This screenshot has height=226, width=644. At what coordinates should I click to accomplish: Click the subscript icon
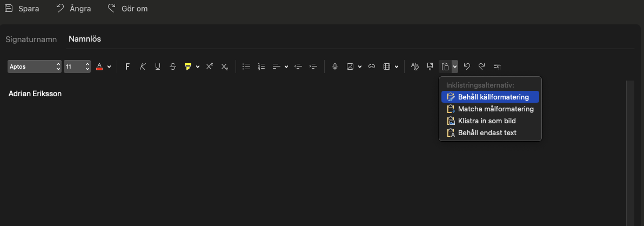point(225,67)
